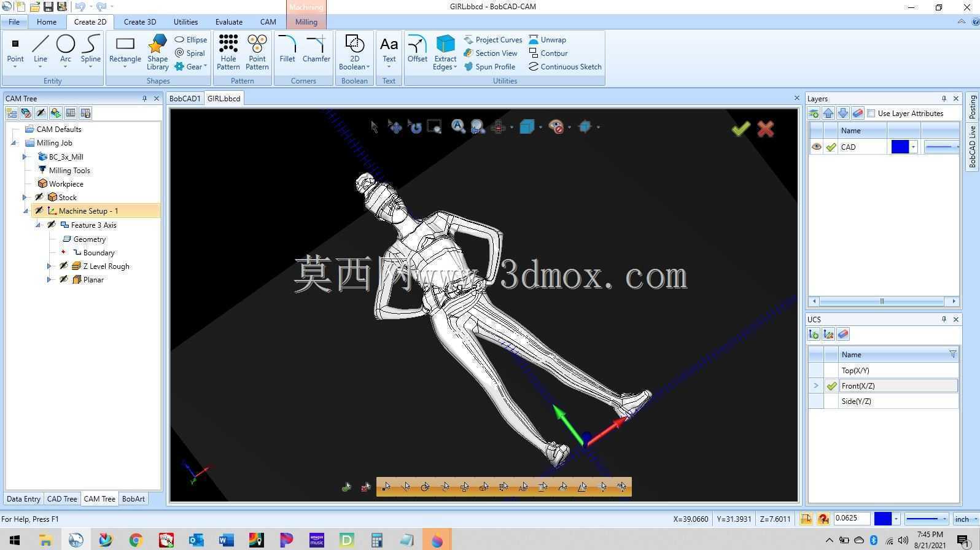Click the zoom magnifier icon in viewport toolbar
This screenshot has height=550, width=980.
tap(458, 126)
